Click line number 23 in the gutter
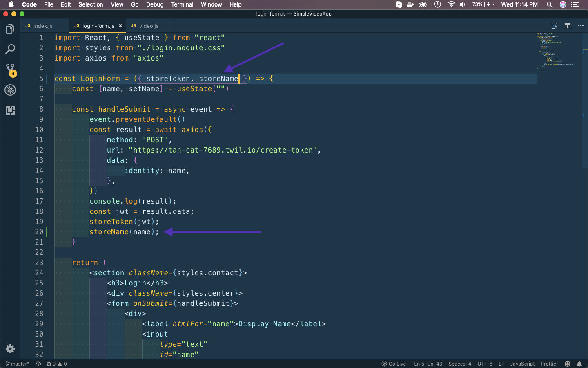 point(39,263)
